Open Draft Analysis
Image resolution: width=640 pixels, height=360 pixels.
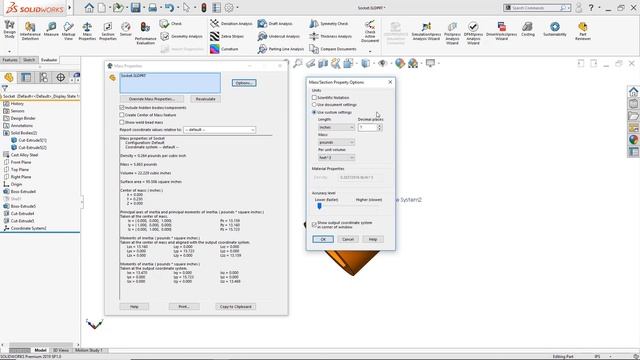tap(275, 24)
